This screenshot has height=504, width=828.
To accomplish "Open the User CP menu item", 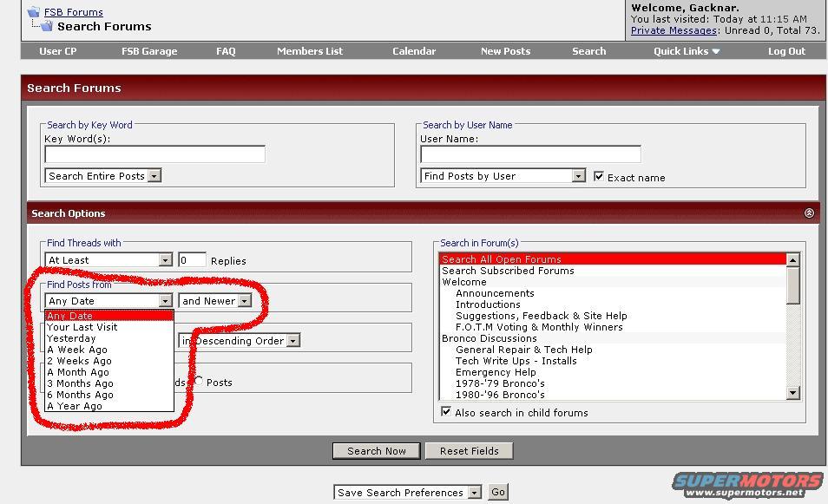I will [58, 51].
